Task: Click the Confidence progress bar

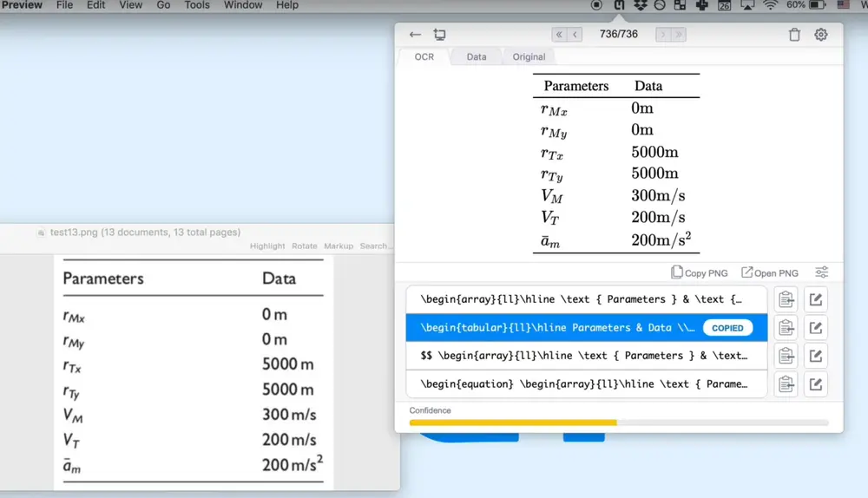Action: [619, 423]
